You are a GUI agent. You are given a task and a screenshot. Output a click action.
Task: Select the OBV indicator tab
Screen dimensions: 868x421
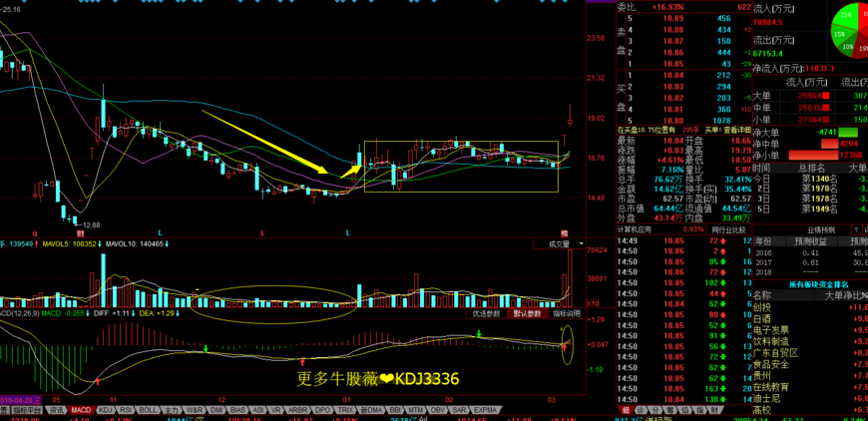[x=438, y=410]
